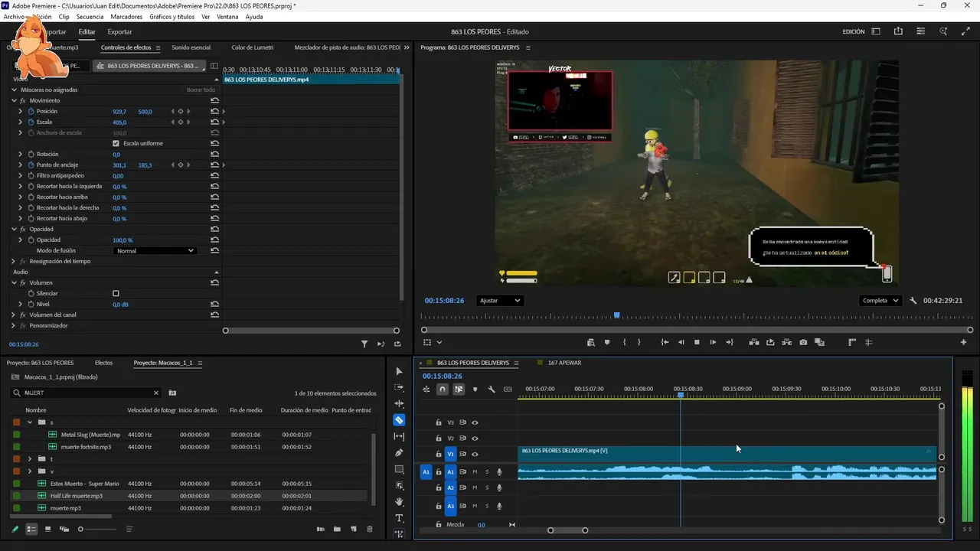Open Modo de fusión Normal dropdown
980x551 pixels.
(x=155, y=251)
